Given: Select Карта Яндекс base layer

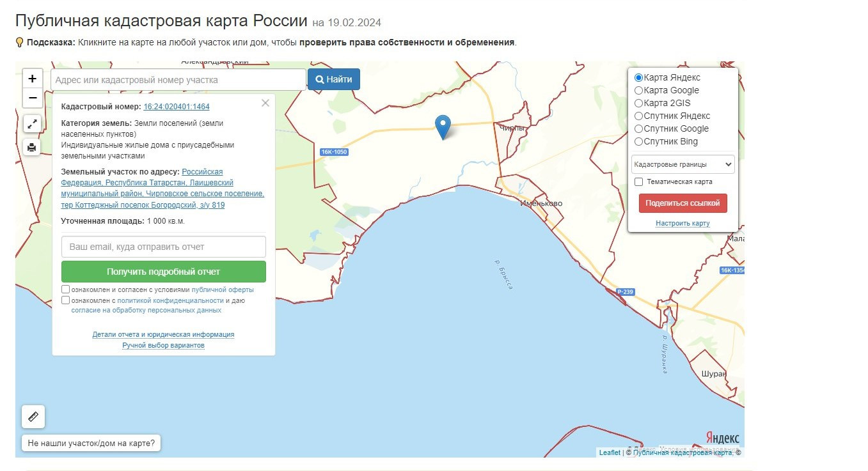Looking at the screenshot, I should [638, 77].
